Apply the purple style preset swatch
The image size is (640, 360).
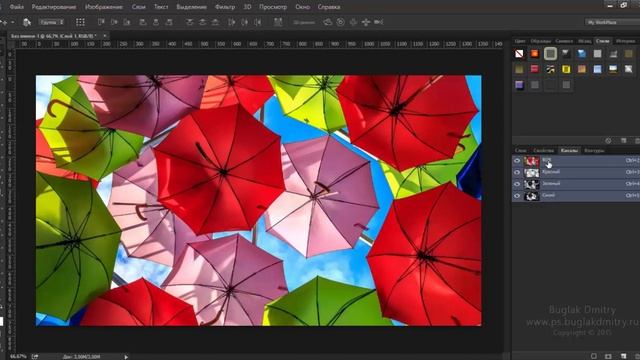point(519,85)
